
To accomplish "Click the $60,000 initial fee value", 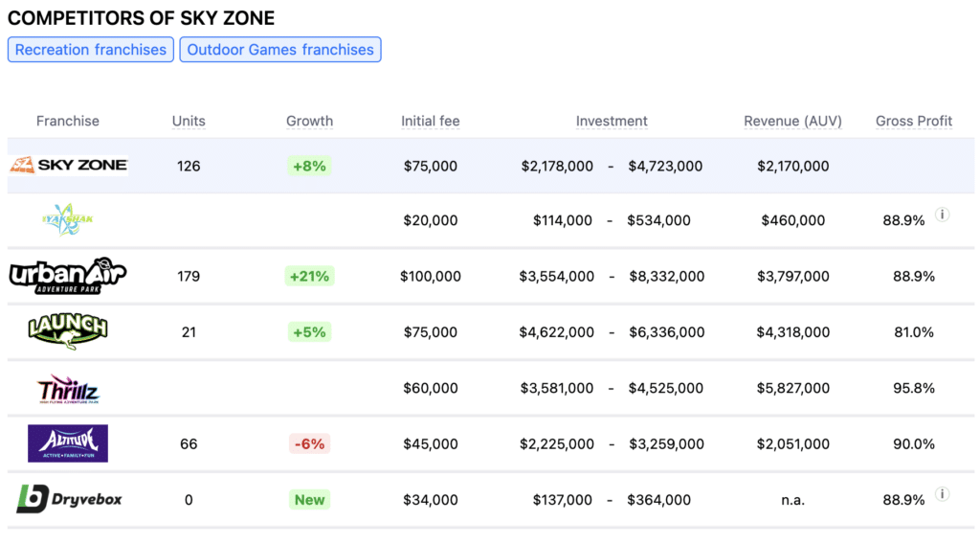I will tap(431, 388).
